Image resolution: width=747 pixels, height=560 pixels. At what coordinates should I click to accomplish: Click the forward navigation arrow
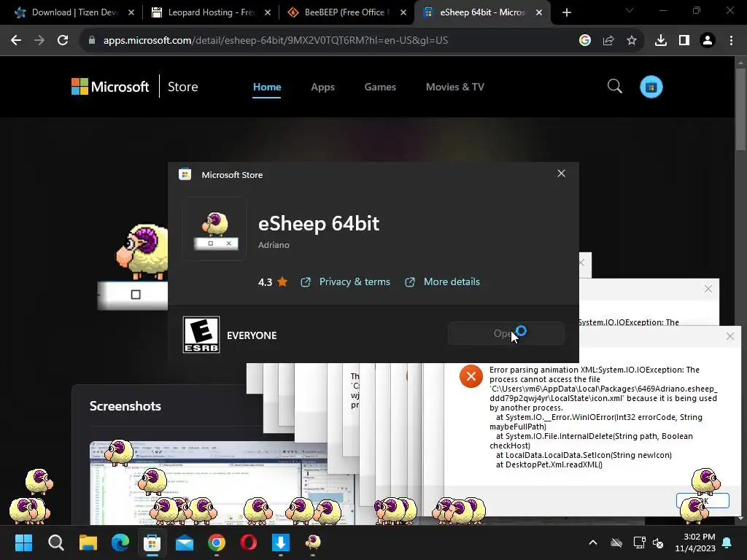39,41
